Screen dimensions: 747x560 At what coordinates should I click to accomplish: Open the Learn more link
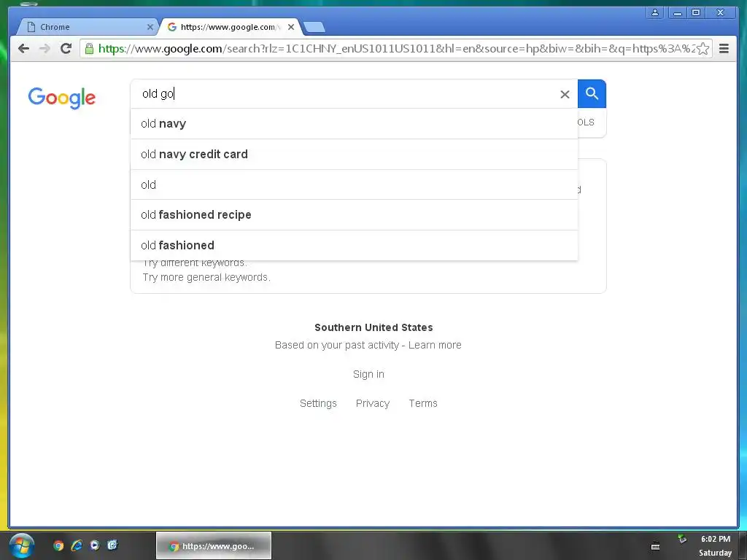tap(435, 345)
